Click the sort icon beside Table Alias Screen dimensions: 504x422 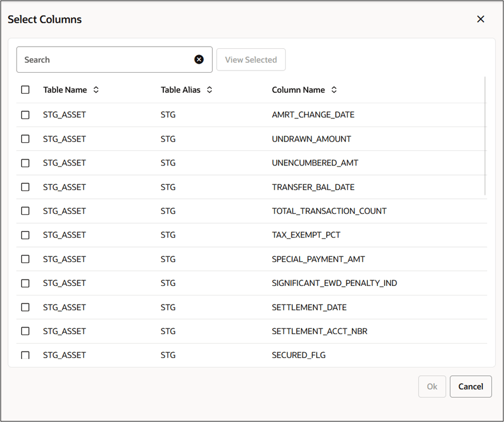click(209, 89)
